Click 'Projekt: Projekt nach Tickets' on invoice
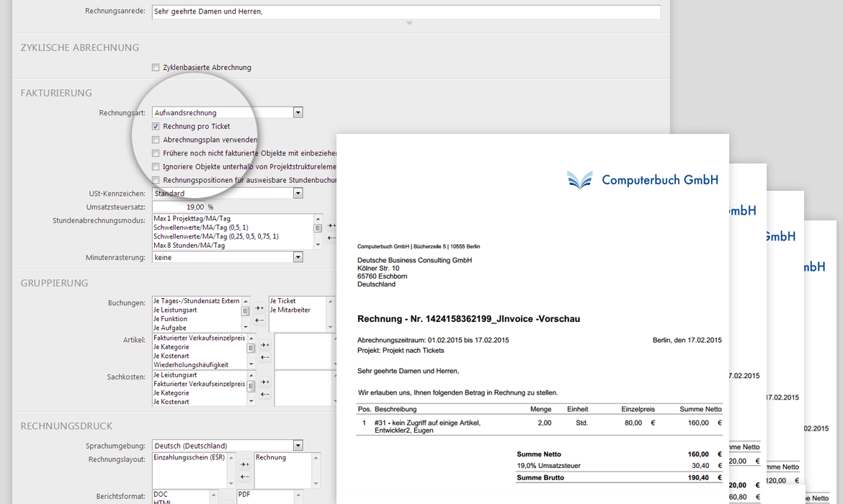The width and height of the screenshot is (843, 504). coord(401,351)
